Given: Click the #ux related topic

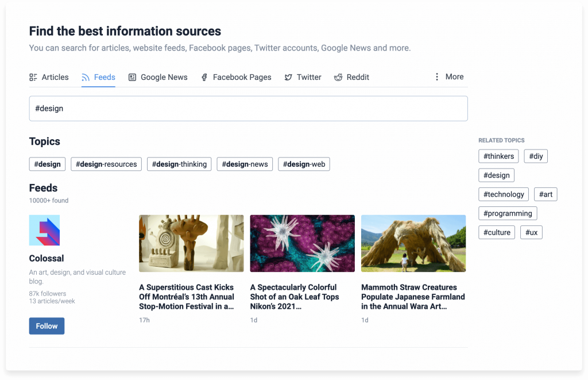Looking at the screenshot, I should [531, 232].
